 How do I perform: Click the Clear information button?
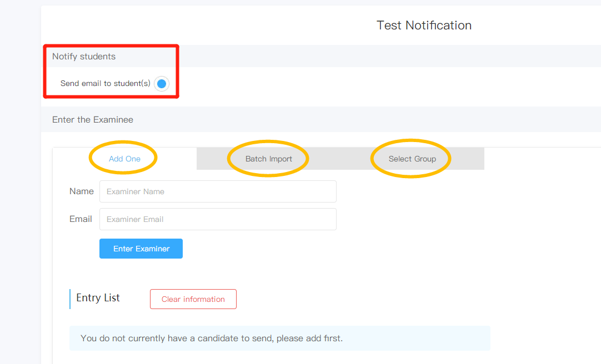tap(193, 299)
